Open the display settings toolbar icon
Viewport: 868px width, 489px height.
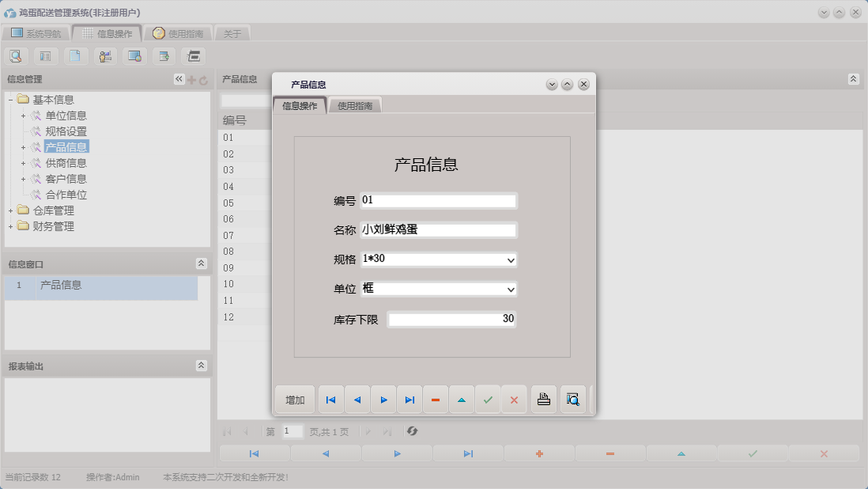click(134, 55)
